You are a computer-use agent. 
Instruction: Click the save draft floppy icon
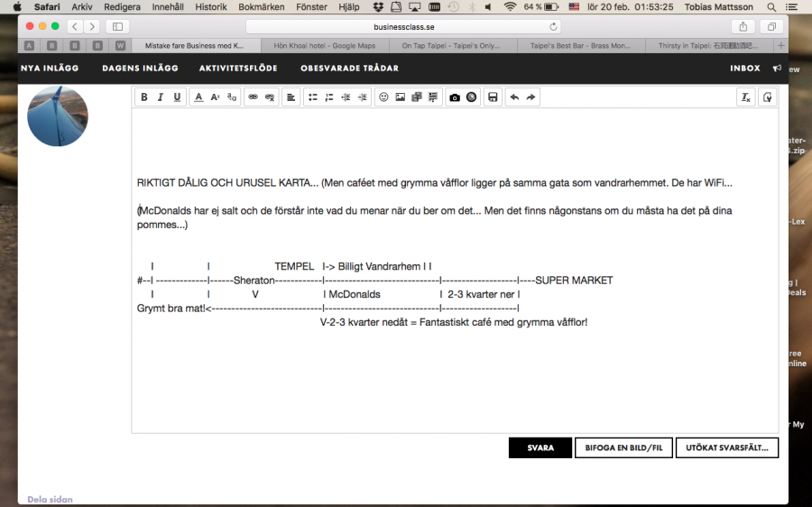coord(492,97)
